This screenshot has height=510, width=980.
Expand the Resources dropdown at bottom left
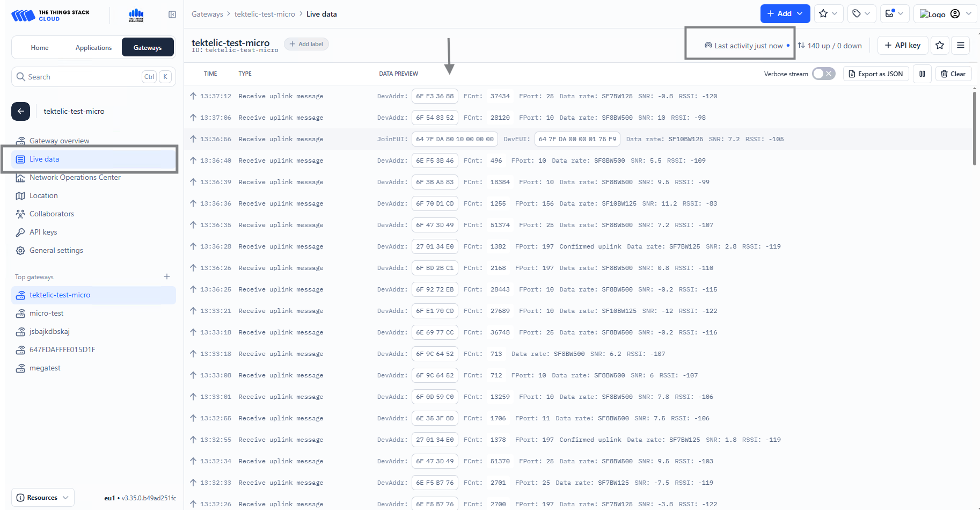[x=42, y=497]
